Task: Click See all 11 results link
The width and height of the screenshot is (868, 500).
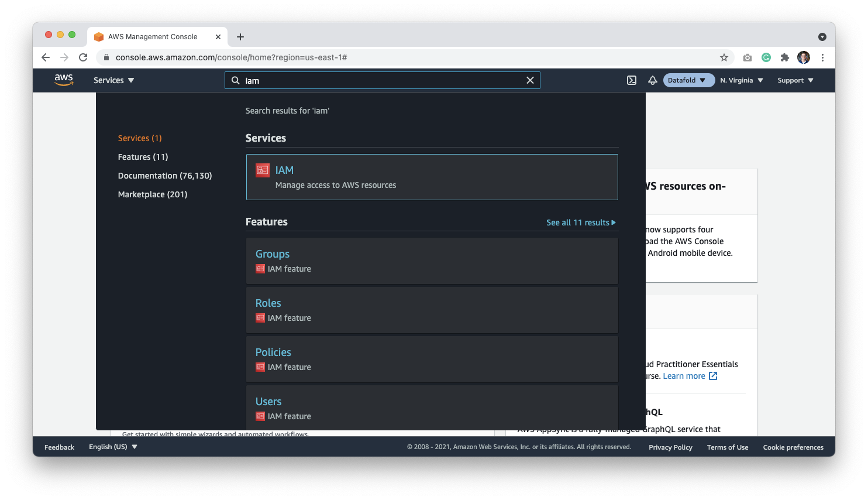Action: (581, 222)
